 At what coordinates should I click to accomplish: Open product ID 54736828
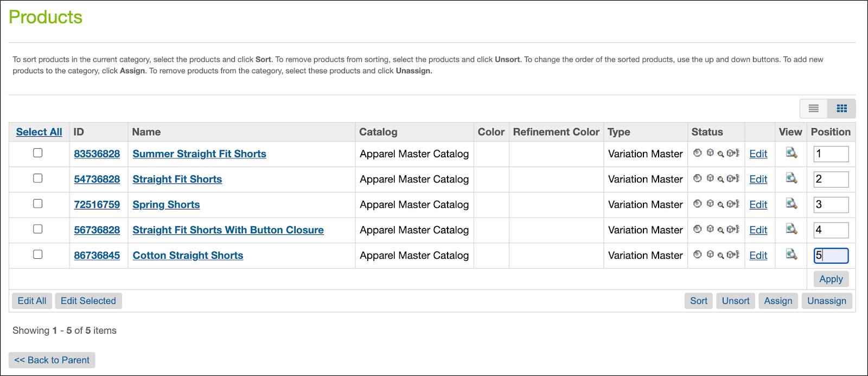[x=97, y=179]
